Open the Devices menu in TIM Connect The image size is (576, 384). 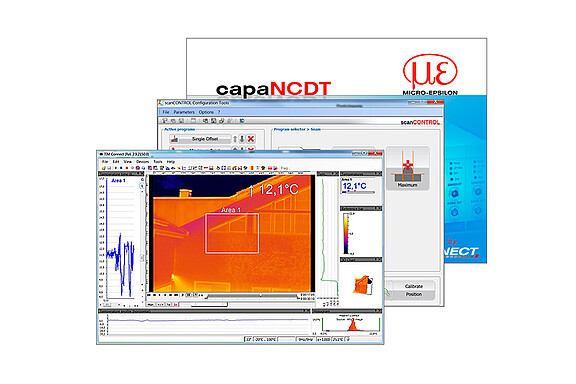143,162
